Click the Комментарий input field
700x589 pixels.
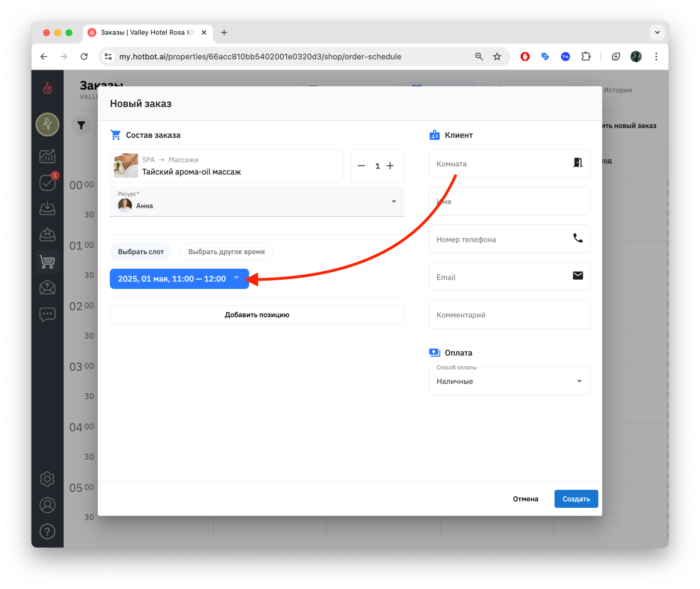509,315
